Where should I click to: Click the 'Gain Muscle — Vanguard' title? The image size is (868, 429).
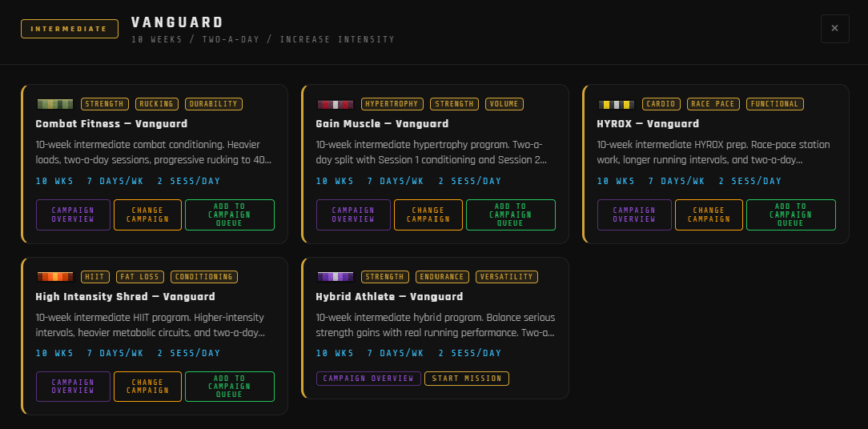coord(383,124)
